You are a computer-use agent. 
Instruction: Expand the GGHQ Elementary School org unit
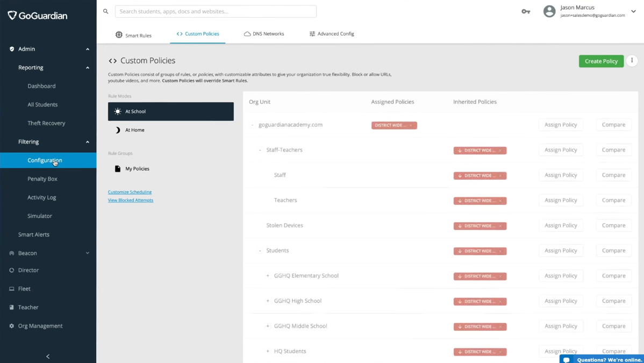coord(268,276)
